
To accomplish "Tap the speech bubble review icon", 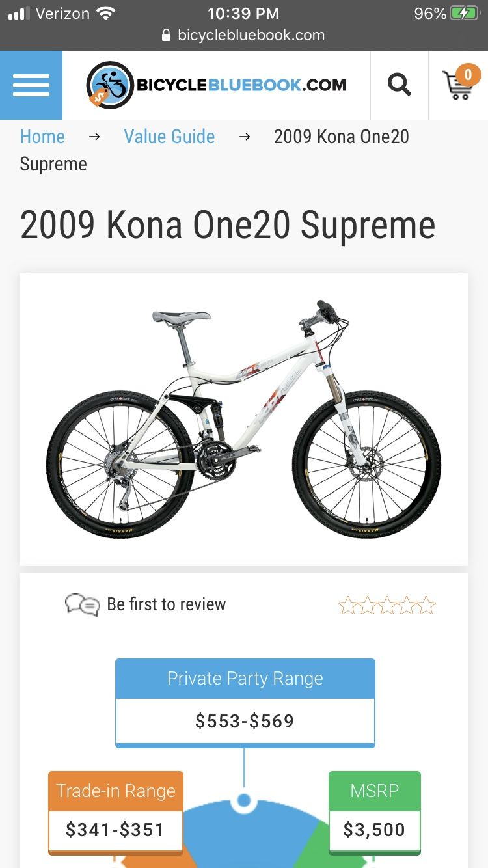I will click(x=82, y=604).
